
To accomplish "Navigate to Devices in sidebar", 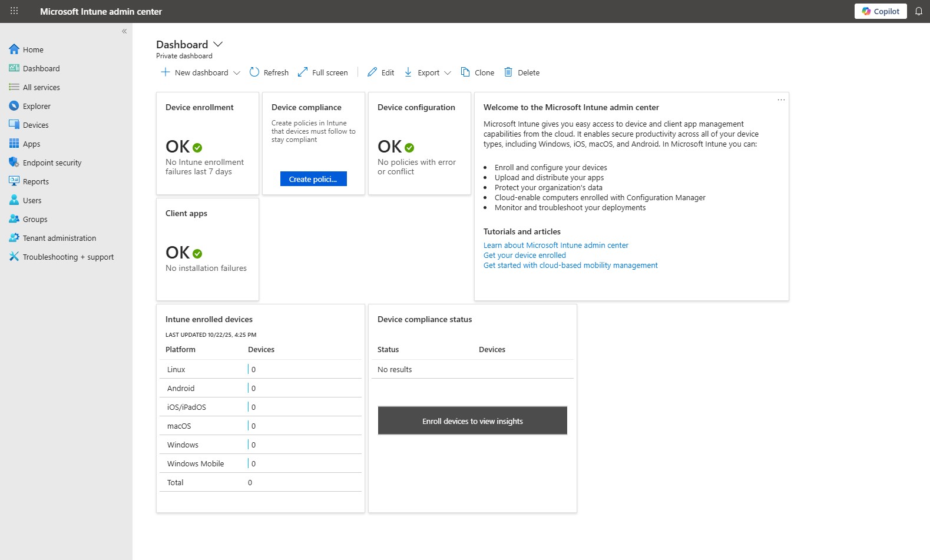I will (x=35, y=125).
